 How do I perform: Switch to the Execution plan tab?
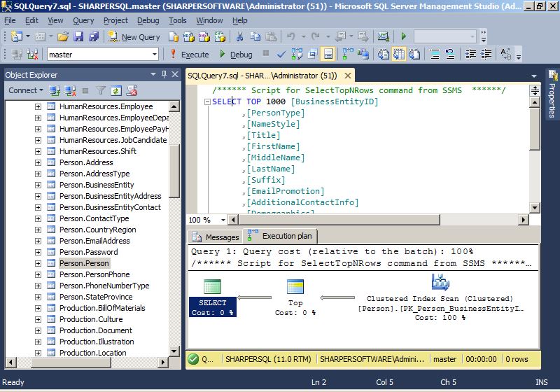tap(281, 236)
